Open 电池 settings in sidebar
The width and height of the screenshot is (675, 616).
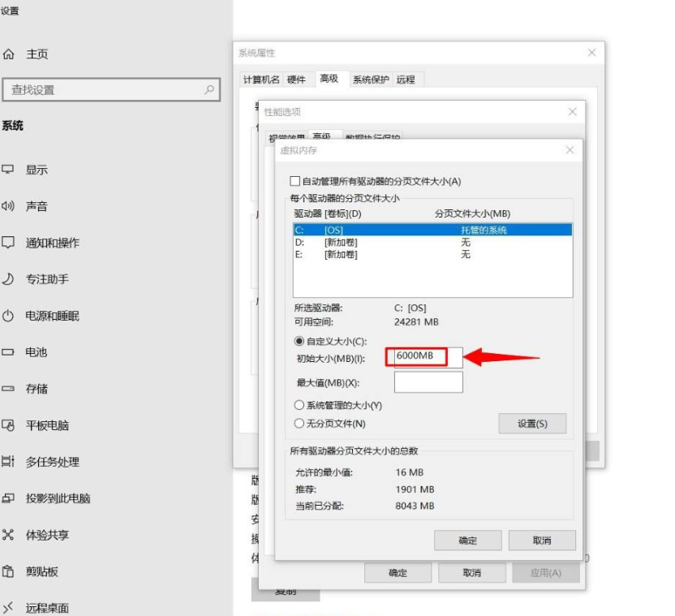(x=37, y=352)
